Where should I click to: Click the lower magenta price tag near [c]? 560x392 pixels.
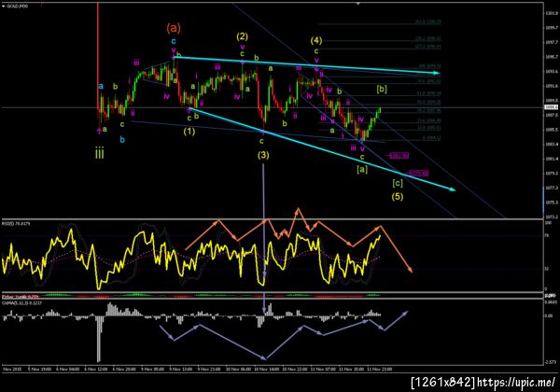418,174
